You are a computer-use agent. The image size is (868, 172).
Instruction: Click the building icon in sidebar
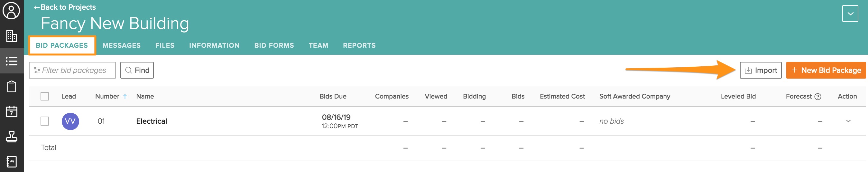(12, 36)
